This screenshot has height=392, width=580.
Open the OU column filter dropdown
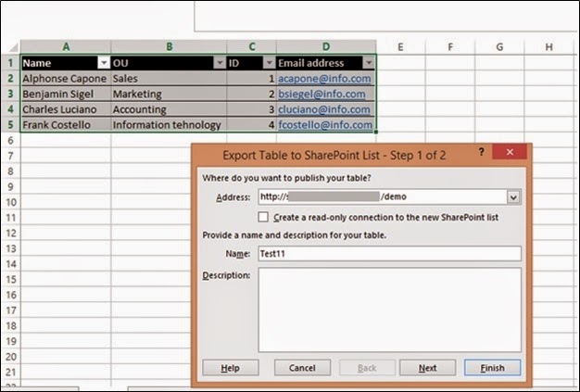pyautogui.click(x=220, y=63)
